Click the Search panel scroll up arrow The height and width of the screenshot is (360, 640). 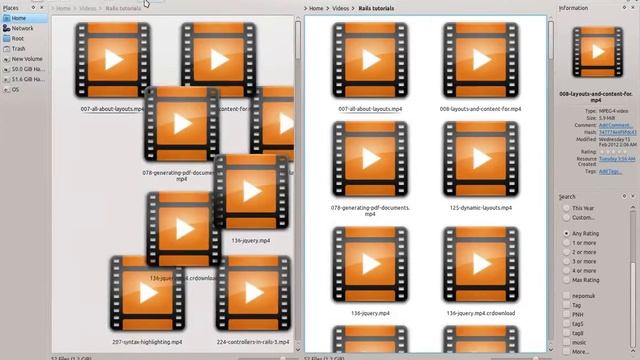click(x=633, y=207)
